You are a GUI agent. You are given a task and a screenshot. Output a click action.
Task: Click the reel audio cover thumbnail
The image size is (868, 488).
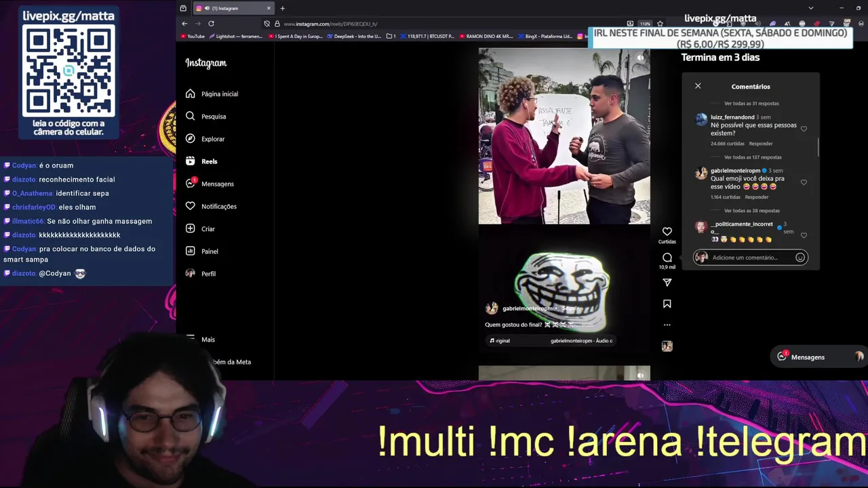pos(667,346)
